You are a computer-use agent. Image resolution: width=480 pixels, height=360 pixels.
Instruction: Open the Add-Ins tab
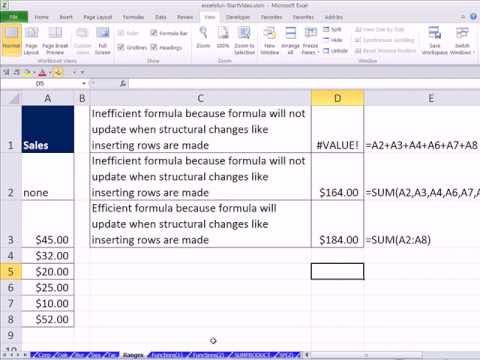[x=334, y=17]
